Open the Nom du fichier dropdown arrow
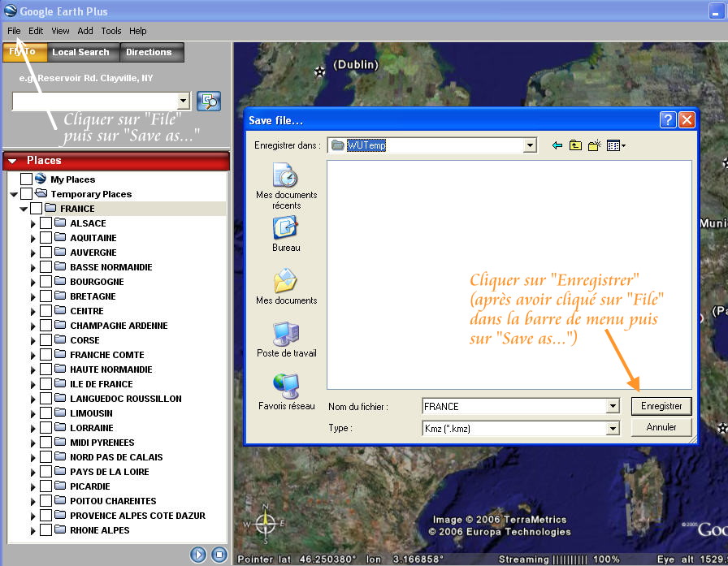The image size is (728, 566). [x=613, y=406]
